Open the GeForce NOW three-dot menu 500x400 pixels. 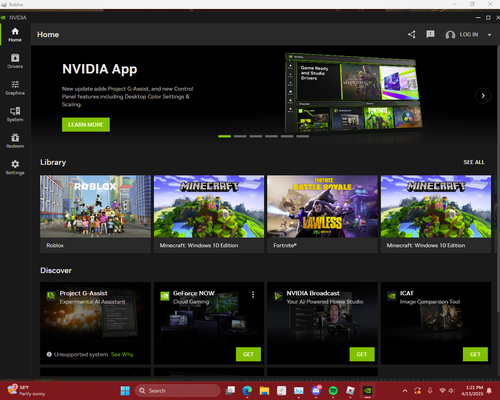[x=253, y=294]
